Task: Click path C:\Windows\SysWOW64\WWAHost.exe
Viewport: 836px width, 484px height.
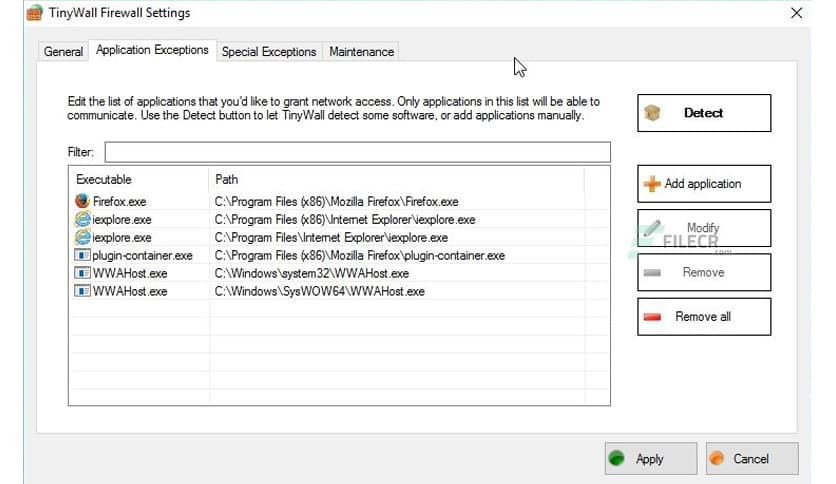Action: tap(320, 292)
